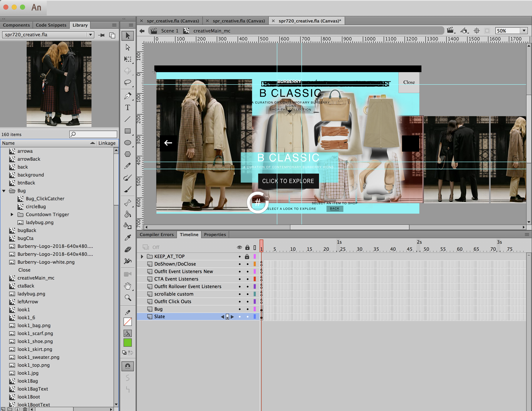Expand the KEEP_AT_TOP layer folder
The width and height of the screenshot is (532, 411).
tap(142, 257)
